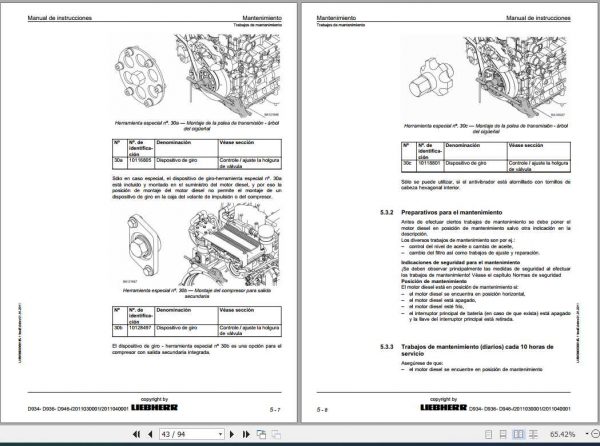
Task: Click flange tool illustration 30a on left page
Action: tap(140, 76)
